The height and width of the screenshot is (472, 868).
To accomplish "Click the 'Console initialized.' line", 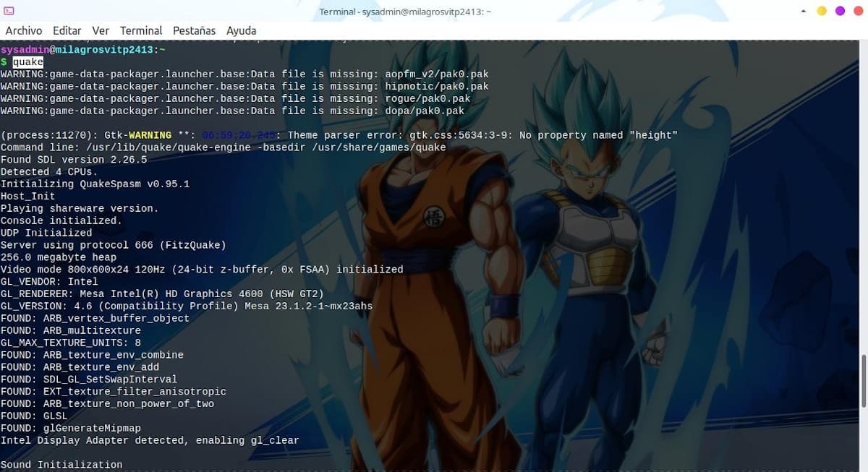I will click(61, 220).
